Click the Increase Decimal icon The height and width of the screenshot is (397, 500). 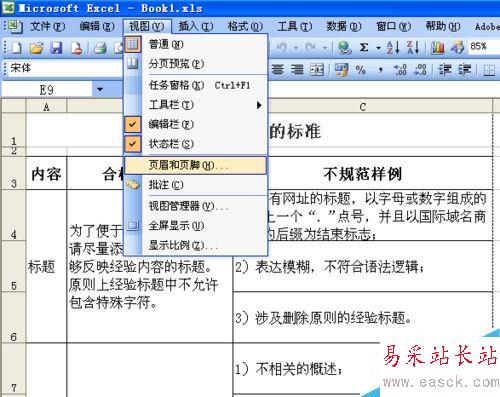[400, 70]
